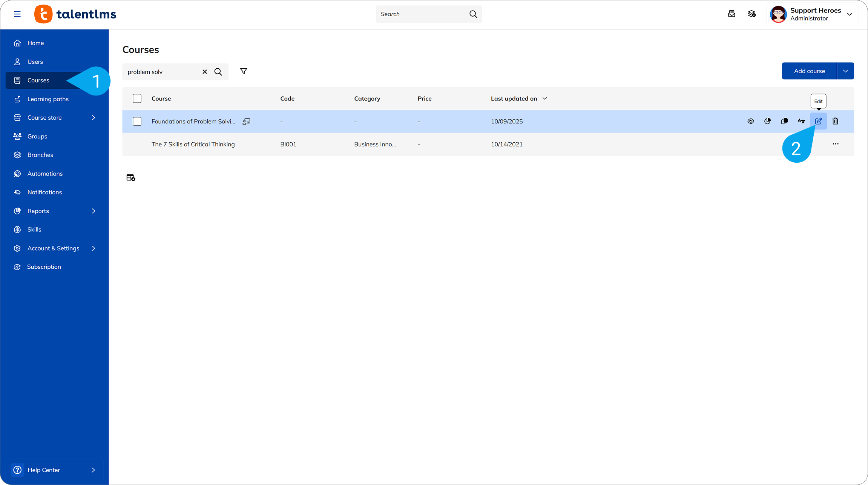Open Automations from the sidebar
Image resolution: width=868 pixels, height=485 pixels.
pos(45,174)
